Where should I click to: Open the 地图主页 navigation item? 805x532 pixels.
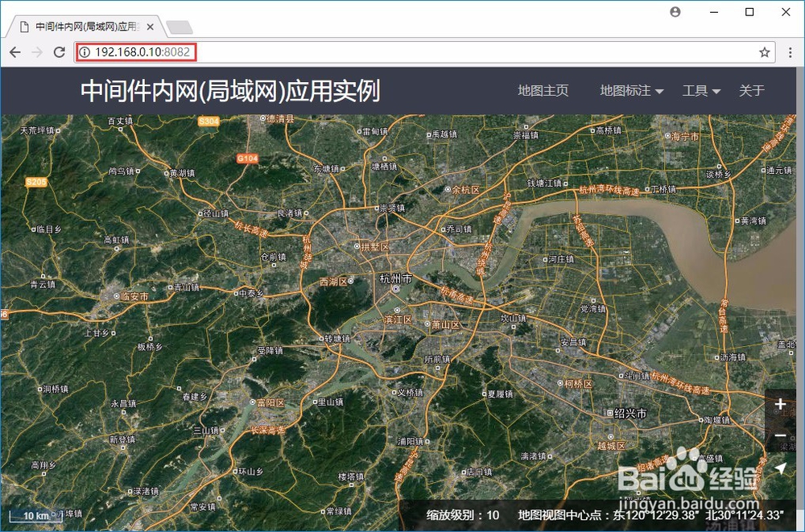(x=543, y=91)
